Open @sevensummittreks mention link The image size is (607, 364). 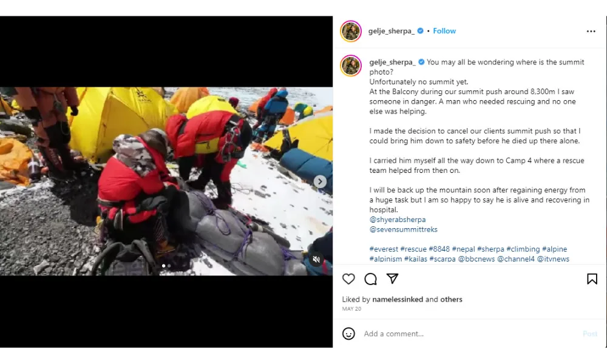pos(404,229)
